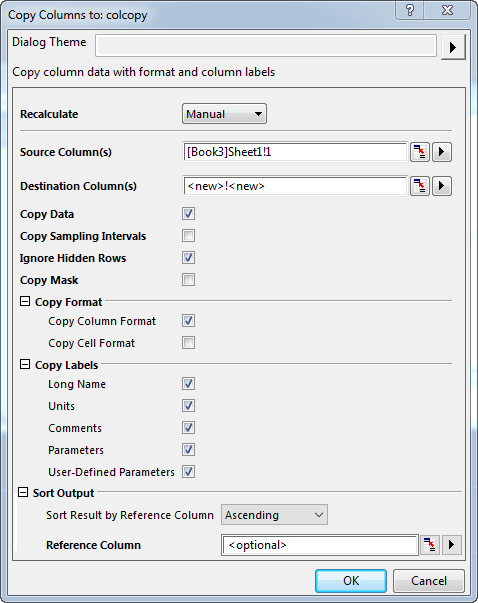Uncheck the Units label checkbox
The image size is (478, 603).
pyautogui.click(x=188, y=406)
